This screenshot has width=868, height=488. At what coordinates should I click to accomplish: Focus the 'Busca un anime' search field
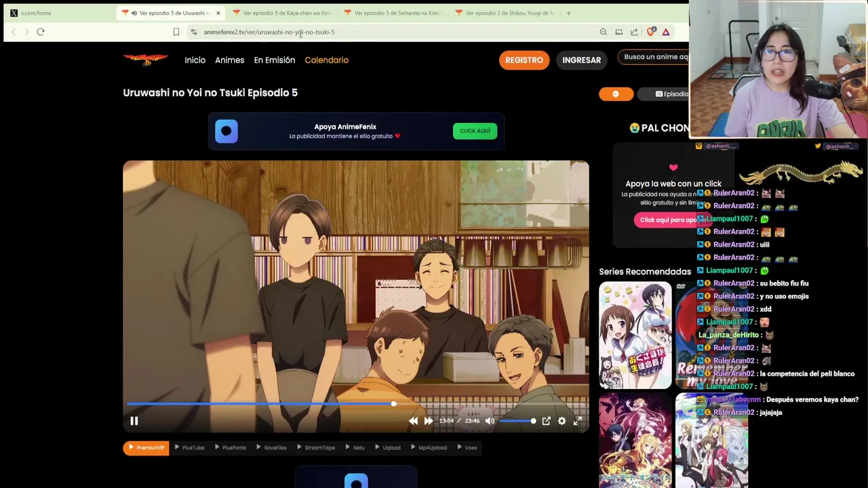pyautogui.click(x=653, y=58)
